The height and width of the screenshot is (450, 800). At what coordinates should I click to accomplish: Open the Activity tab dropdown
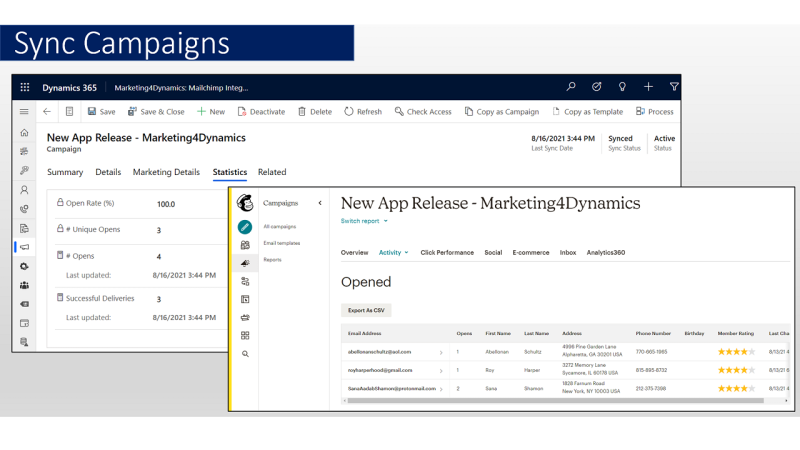click(393, 253)
